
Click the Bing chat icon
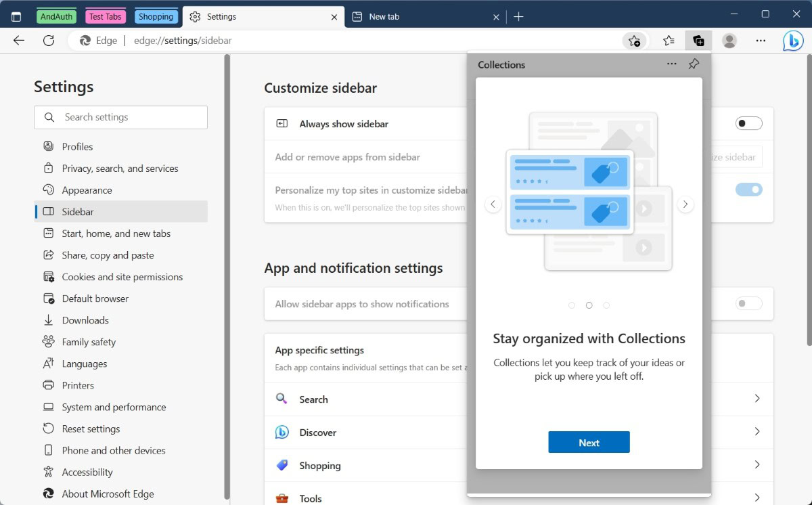click(793, 41)
